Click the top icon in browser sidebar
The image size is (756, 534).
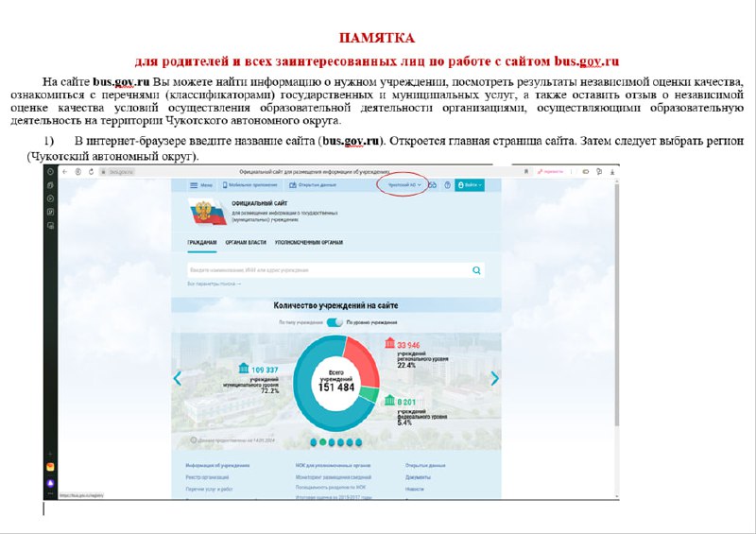[x=50, y=172]
